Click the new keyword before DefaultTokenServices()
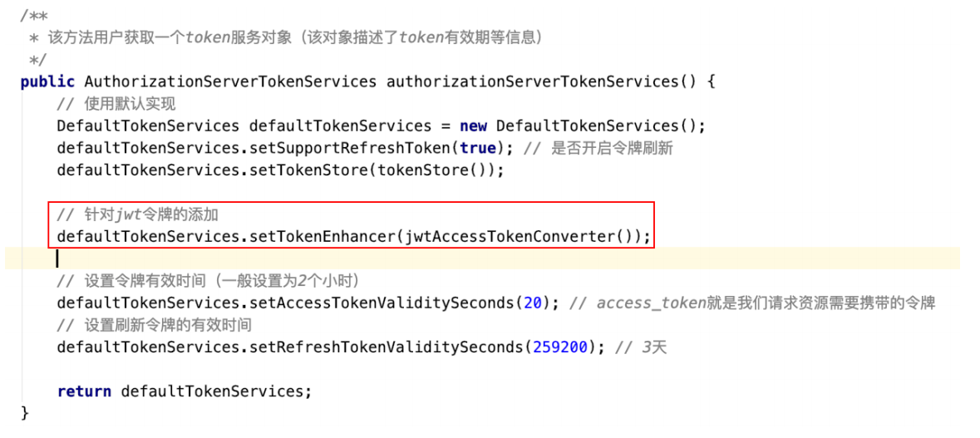980x438 pixels. (x=473, y=126)
